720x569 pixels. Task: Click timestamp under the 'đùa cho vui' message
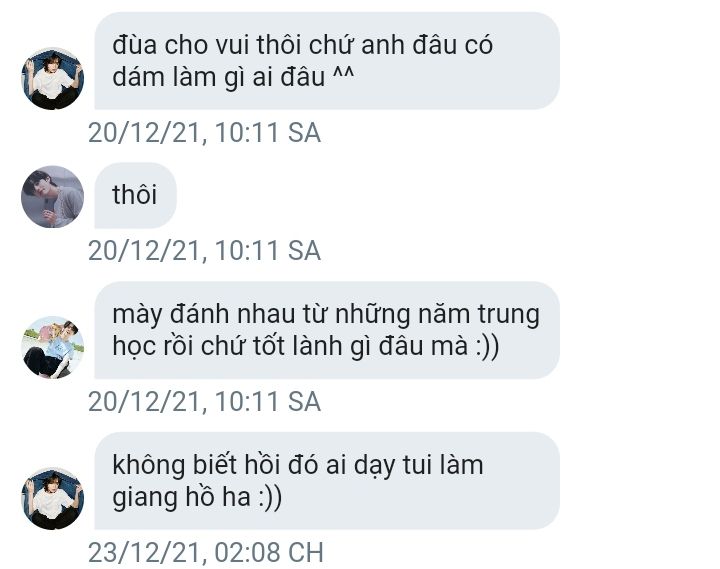tap(204, 133)
